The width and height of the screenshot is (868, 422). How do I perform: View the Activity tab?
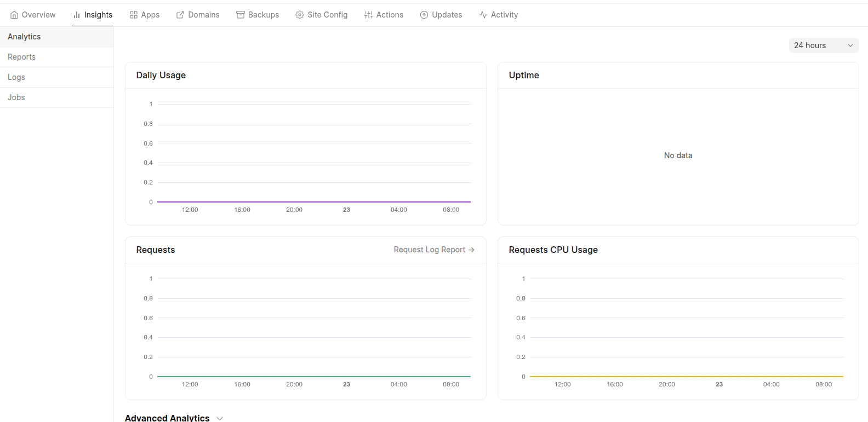[499, 15]
